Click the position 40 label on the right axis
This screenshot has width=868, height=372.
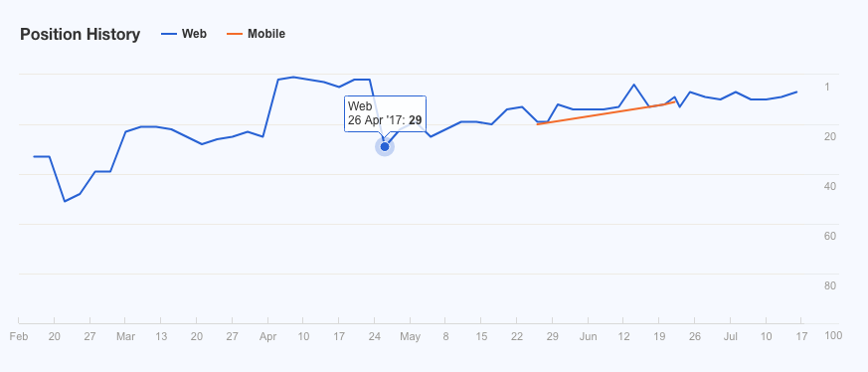(830, 186)
